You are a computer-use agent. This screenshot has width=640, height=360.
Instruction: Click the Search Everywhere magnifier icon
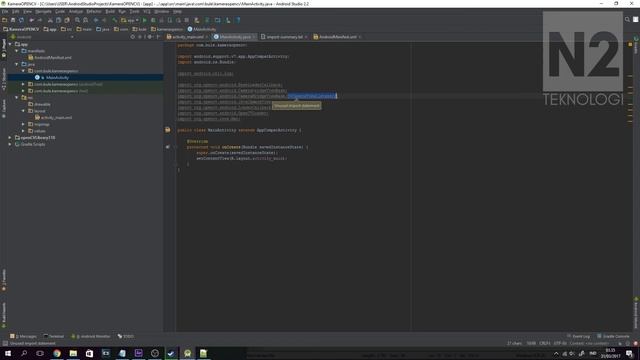(627, 20)
